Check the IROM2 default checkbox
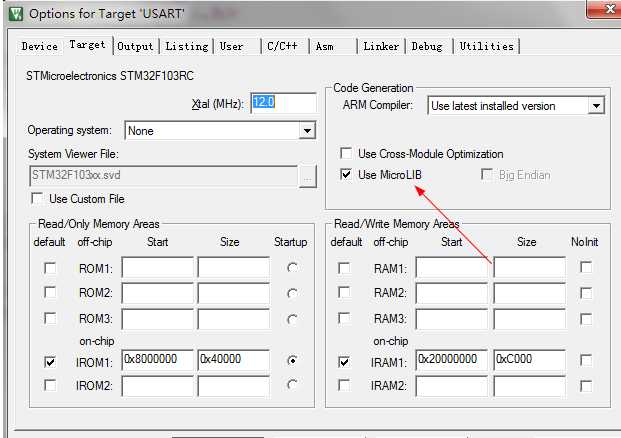Viewport: 621px width, 438px height. [x=50, y=385]
